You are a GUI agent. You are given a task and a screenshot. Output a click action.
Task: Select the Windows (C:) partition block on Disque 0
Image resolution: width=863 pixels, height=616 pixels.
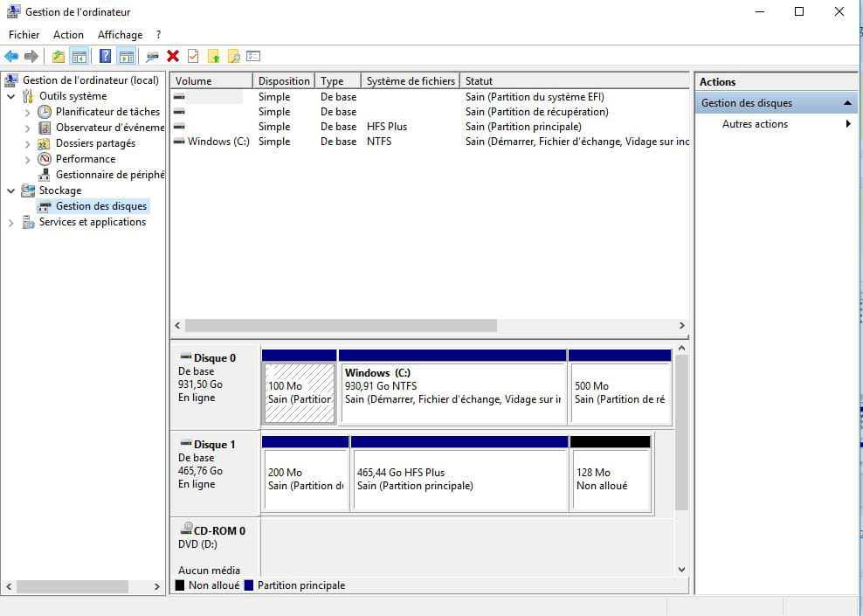452,393
